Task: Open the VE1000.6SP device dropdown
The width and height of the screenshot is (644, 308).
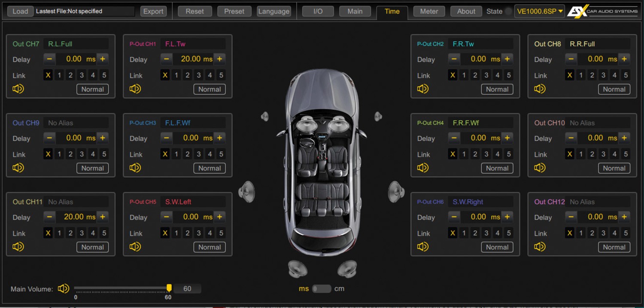Action: point(540,12)
